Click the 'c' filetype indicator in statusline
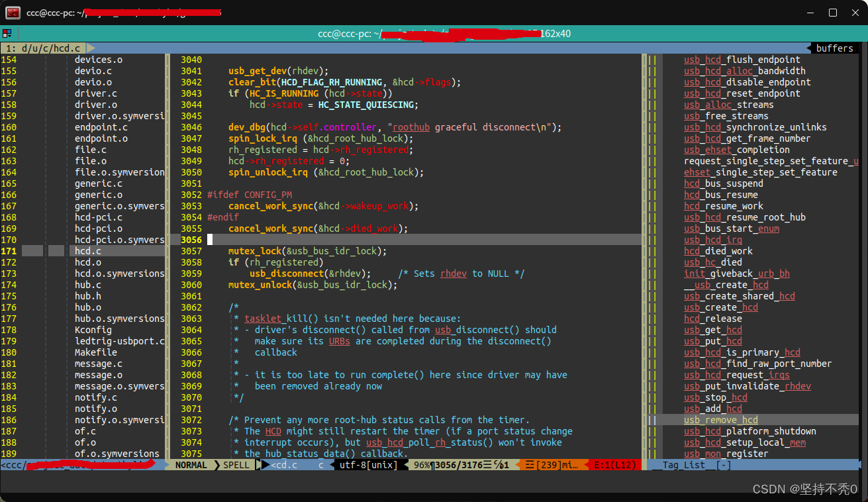This screenshot has width=868, height=502. [320, 464]
